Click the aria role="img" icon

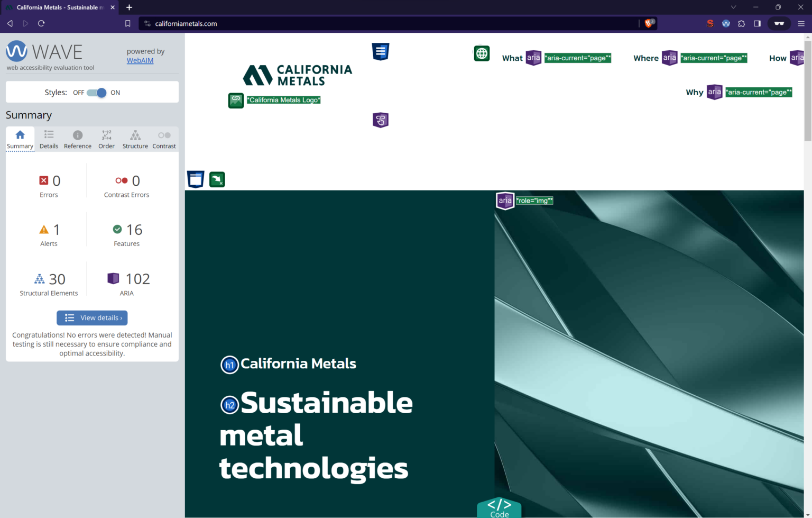(x=505, y=201)
